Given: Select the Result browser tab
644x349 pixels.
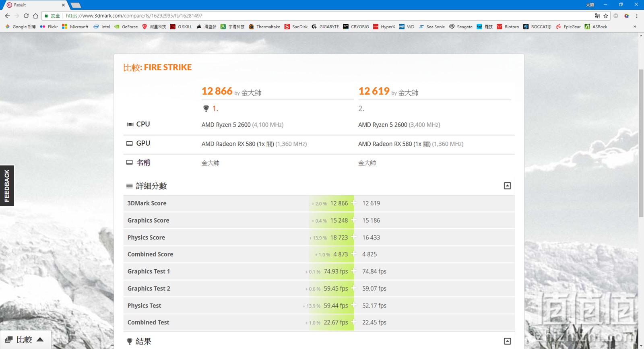Looking at the screenshot, I should pos(35,5).
